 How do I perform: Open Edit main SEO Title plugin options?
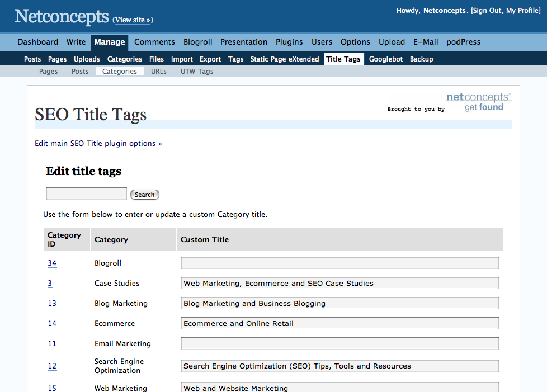(x=98, y=144)
